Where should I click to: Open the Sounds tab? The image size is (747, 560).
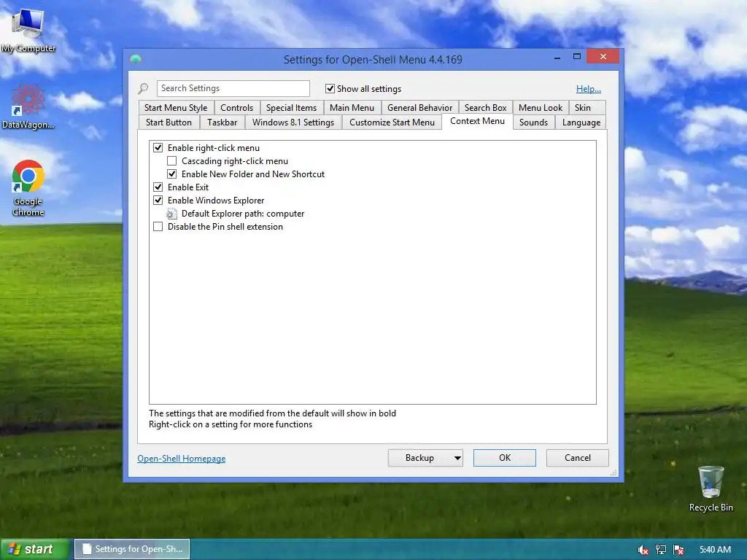point(533,122)
